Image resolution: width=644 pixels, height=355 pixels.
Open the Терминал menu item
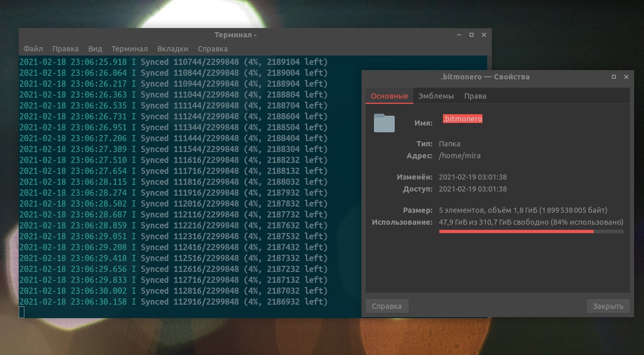pos(129,49)
